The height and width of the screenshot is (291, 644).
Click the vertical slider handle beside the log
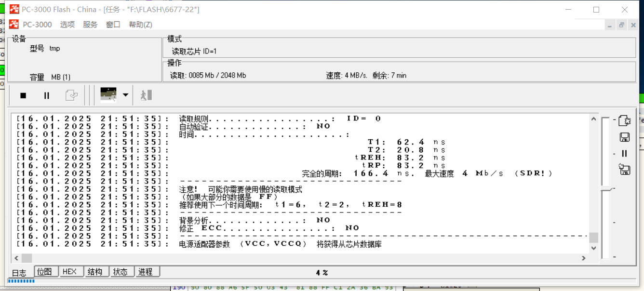tap(606, 188)
